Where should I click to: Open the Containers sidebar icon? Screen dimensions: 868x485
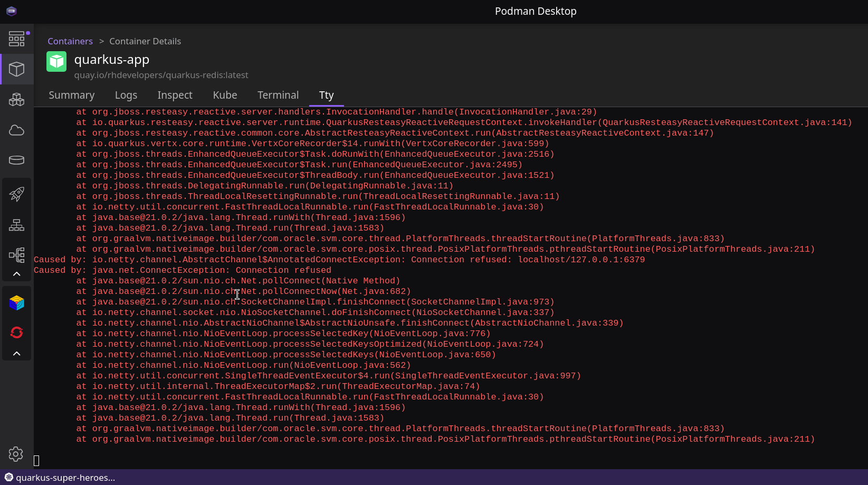(x=16, y=69)
